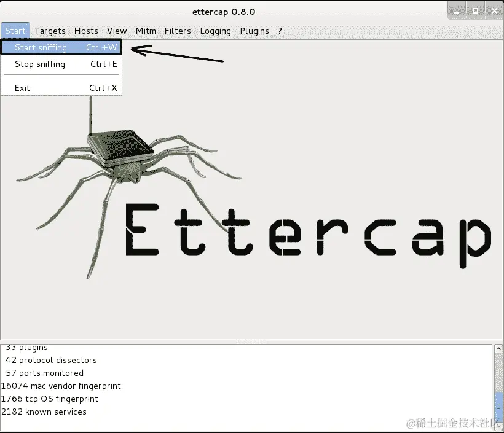Screen dimensions: 504x433
Task: Open the Plugins menu
Action: 254,31
